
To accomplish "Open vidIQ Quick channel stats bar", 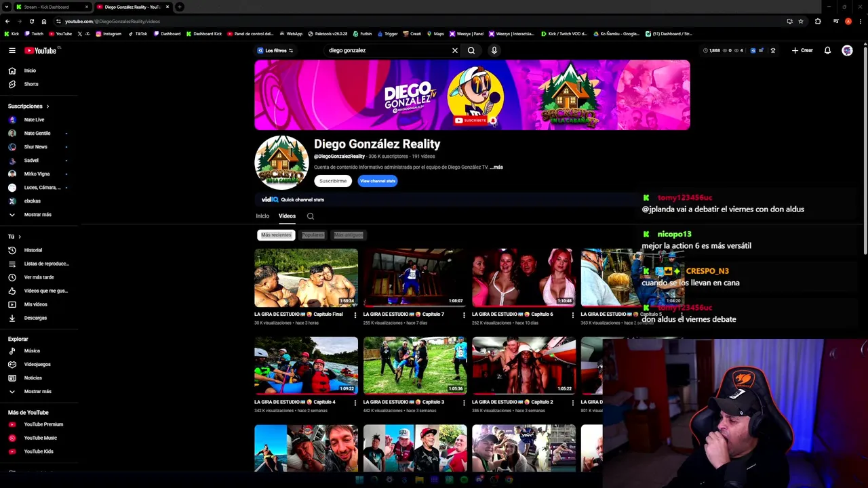I will (293, 200).
